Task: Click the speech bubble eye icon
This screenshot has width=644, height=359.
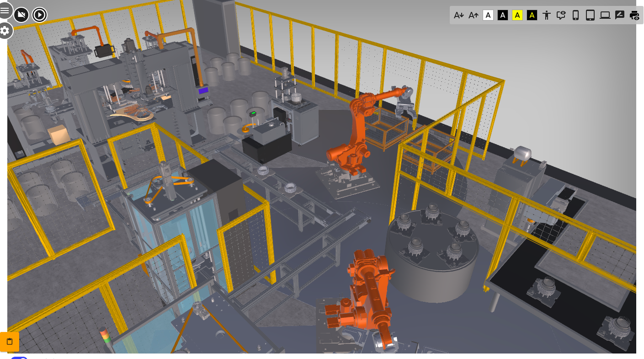Action: (x=561, y=15)
